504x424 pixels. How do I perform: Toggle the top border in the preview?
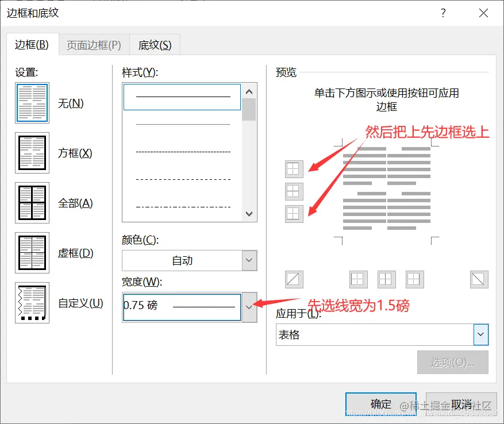293,169
